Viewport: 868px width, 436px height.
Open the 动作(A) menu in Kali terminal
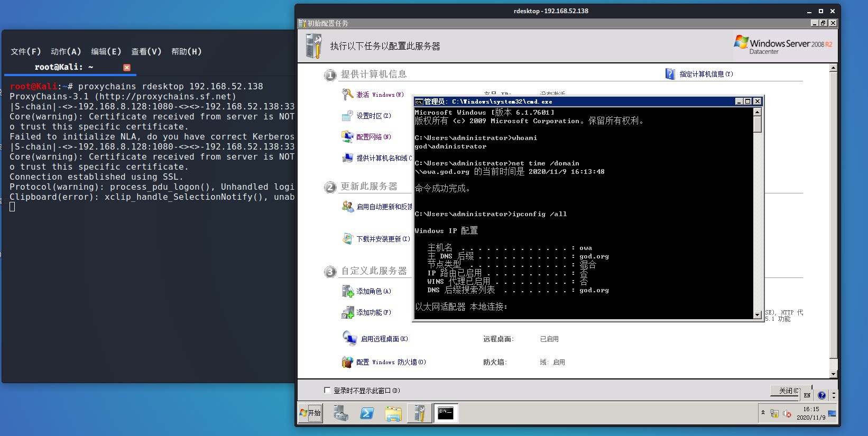[66, 51]
